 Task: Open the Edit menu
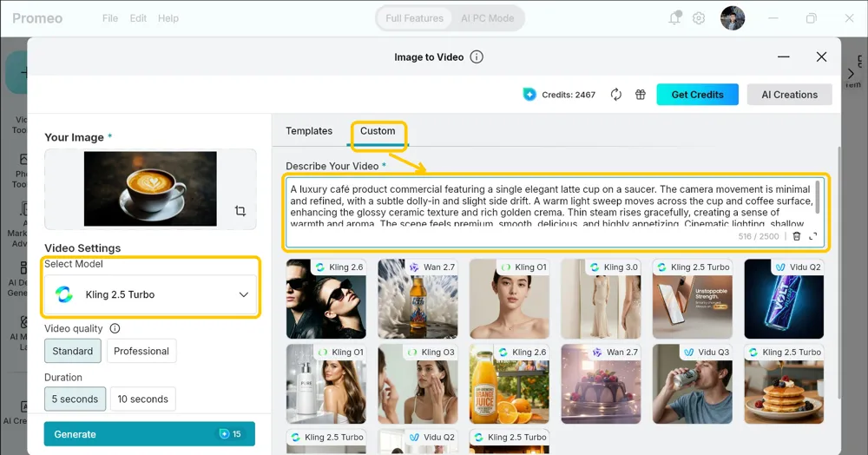(x=138, y=18)
